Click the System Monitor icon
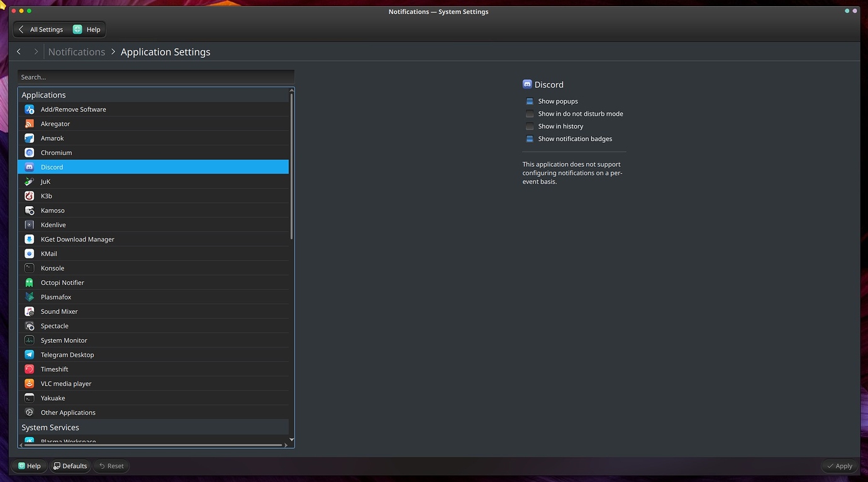Screen dimensions: 868x482 point(29,341)
